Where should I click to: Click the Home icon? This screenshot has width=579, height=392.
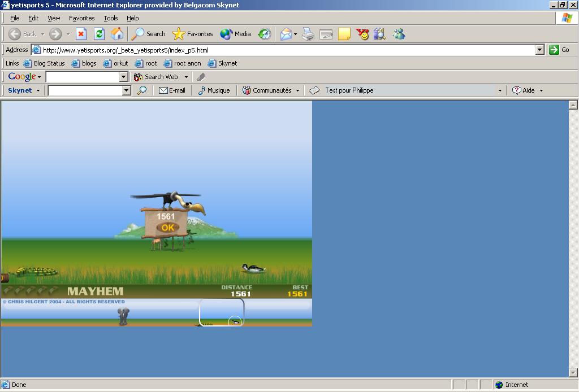(x=117, y=34)
